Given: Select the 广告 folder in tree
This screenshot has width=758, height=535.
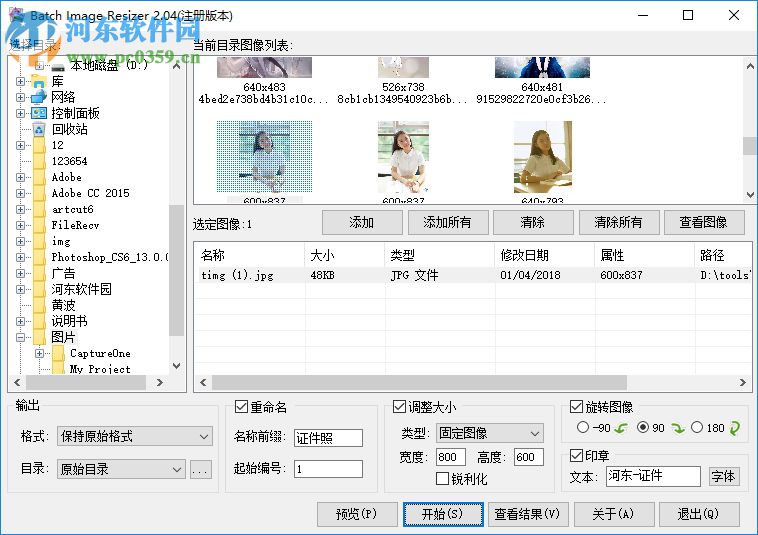Looking at the screenshot, I should coord(63,273).
